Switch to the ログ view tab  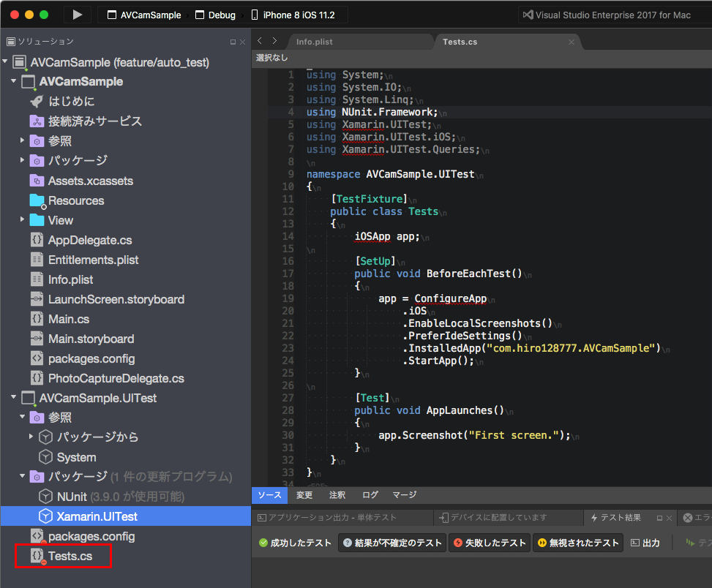[370, 495]
